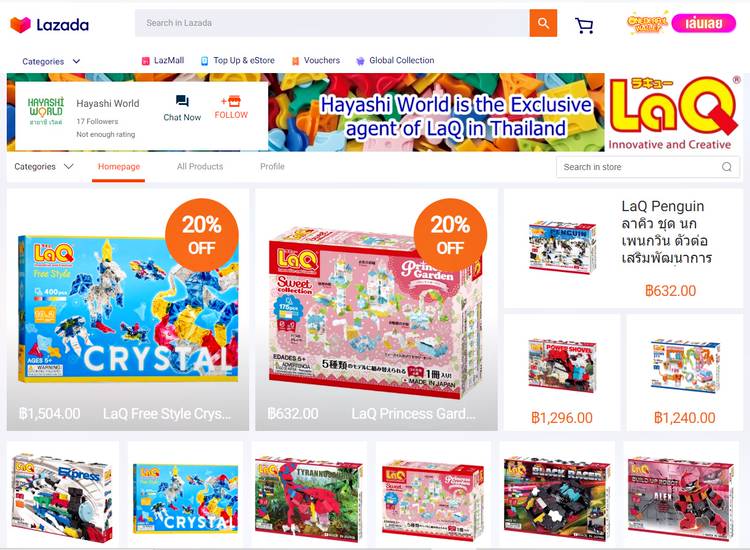
Task: Expand the top Categories dropdown
Action: [x=51, y=61]
